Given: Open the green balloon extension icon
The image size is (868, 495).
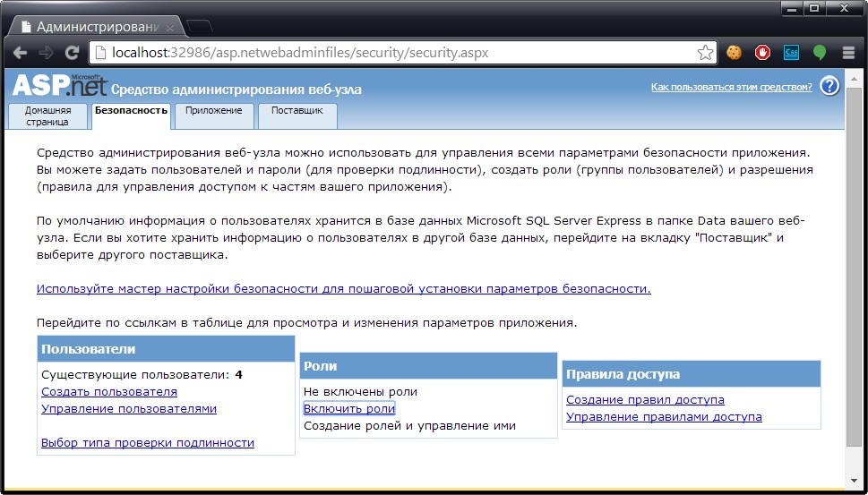Looking at the screenshot, I should click(x=820, y=53).
